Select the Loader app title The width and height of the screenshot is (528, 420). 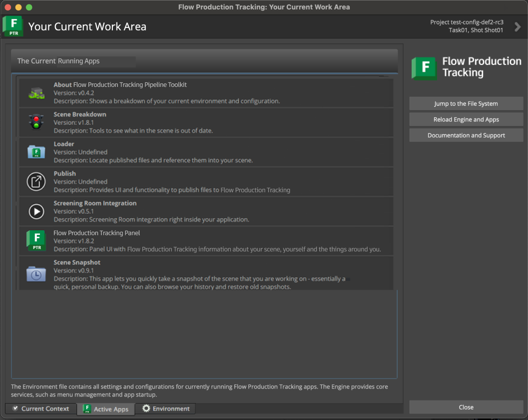[x=63, y=144]
